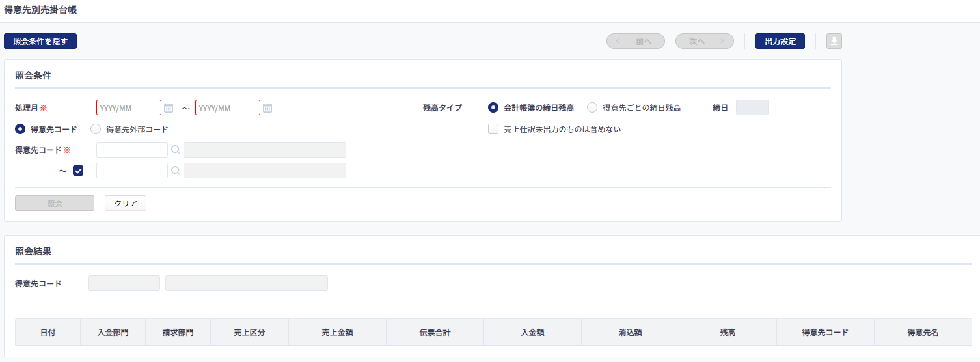The height and width of the screenshot is (362, 980).
Task: Click the 照会 button
Action: 55,203
